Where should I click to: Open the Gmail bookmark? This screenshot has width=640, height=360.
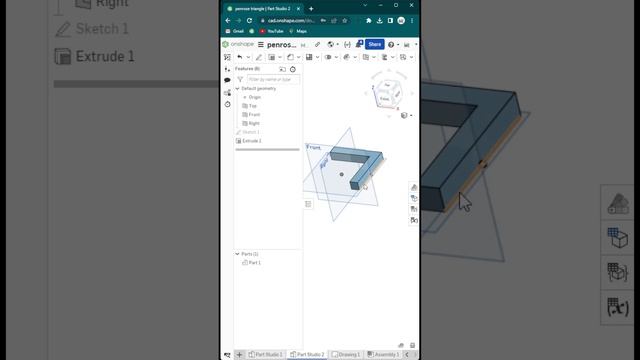pyautogui.click(x=235, y=31)
